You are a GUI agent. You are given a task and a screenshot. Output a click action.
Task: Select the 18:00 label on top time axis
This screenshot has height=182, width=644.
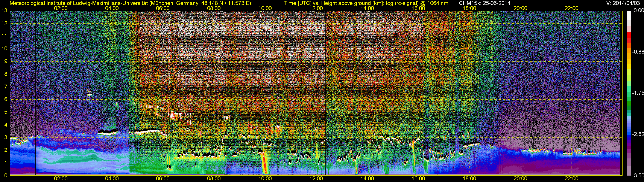point(469,8)
